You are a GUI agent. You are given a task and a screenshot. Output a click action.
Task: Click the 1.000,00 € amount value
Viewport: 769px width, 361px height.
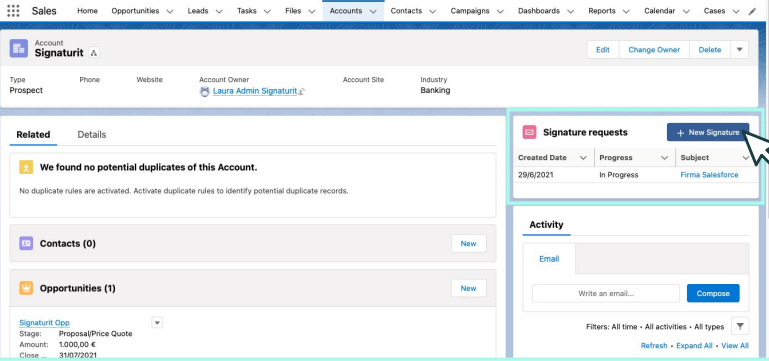click(78, 344)
